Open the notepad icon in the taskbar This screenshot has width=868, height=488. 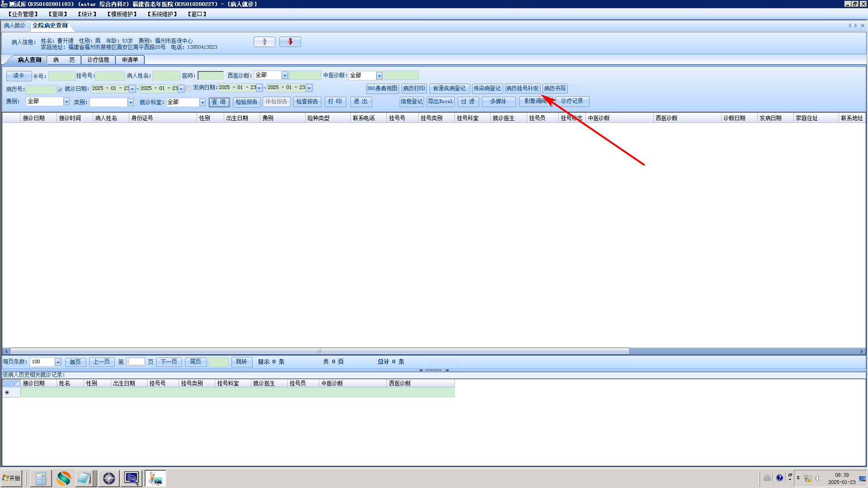coord(85,478)
